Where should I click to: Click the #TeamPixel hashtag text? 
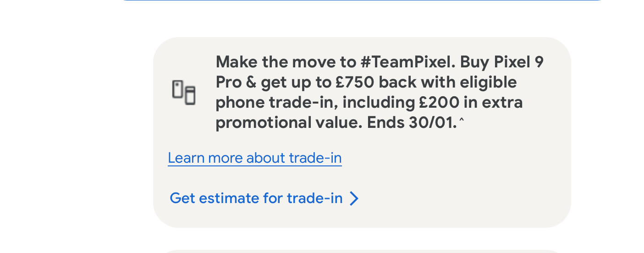point(405,62)
